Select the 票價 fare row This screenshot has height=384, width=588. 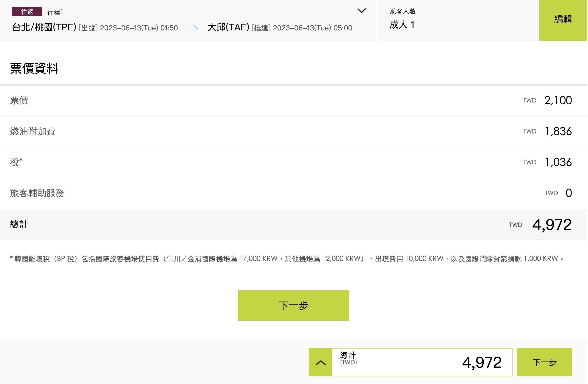(19, 101)
